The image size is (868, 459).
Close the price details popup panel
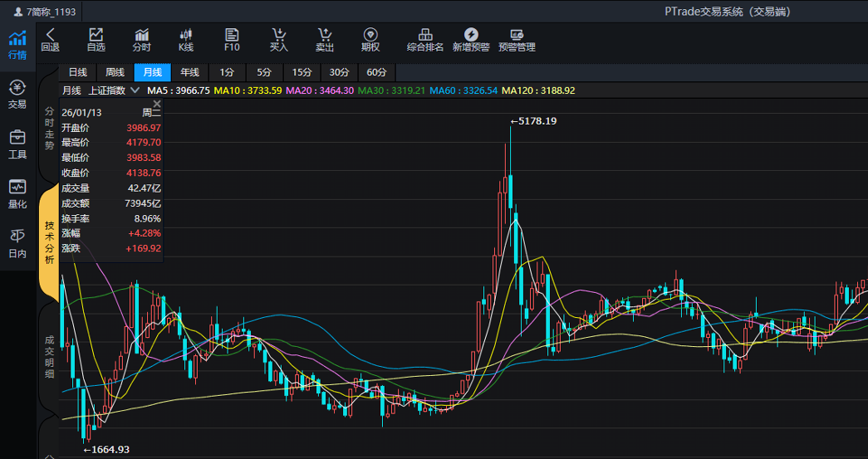pyautogui.click(x=157, y=104)
